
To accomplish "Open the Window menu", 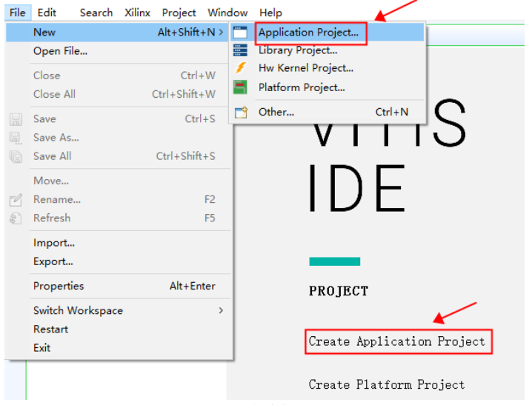I will [227, 13].
